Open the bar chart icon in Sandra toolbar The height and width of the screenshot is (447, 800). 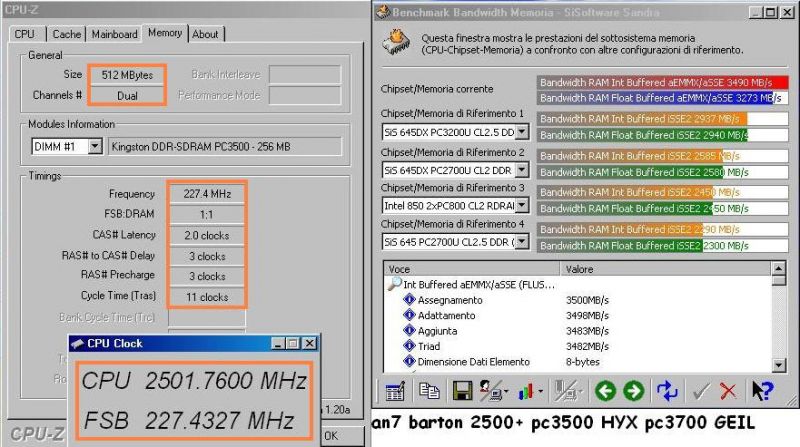pos(526,391)
